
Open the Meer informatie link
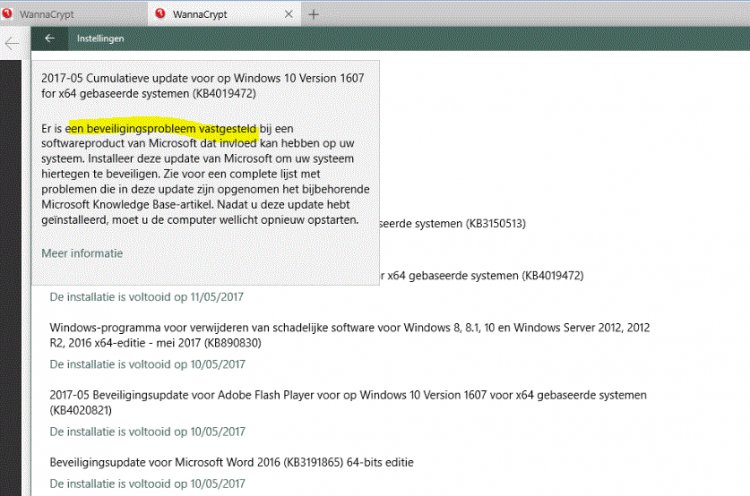click(82, 253)
